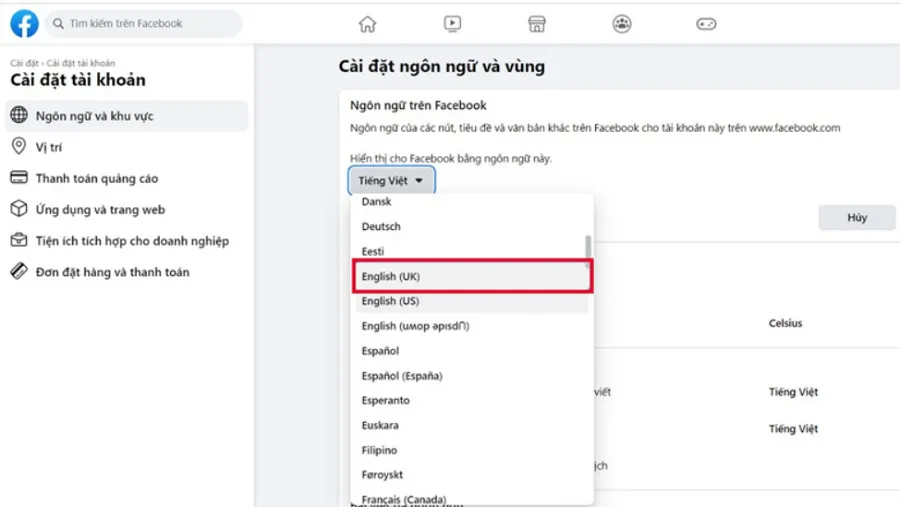Open Ứng dụng và trang web settings
Image resolution: width=900 pixels, height=507 pixels.
click(x=127, y=210)
